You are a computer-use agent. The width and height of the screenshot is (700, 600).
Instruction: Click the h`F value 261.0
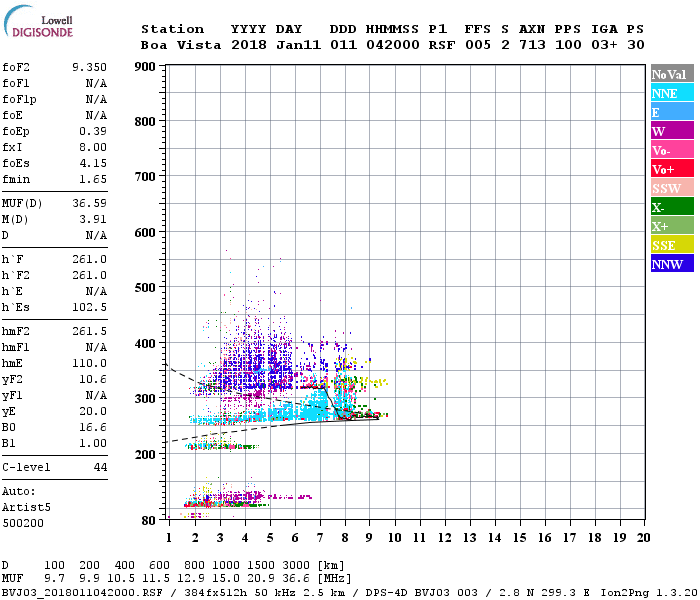pyautogui.click(x=89, y=259)
